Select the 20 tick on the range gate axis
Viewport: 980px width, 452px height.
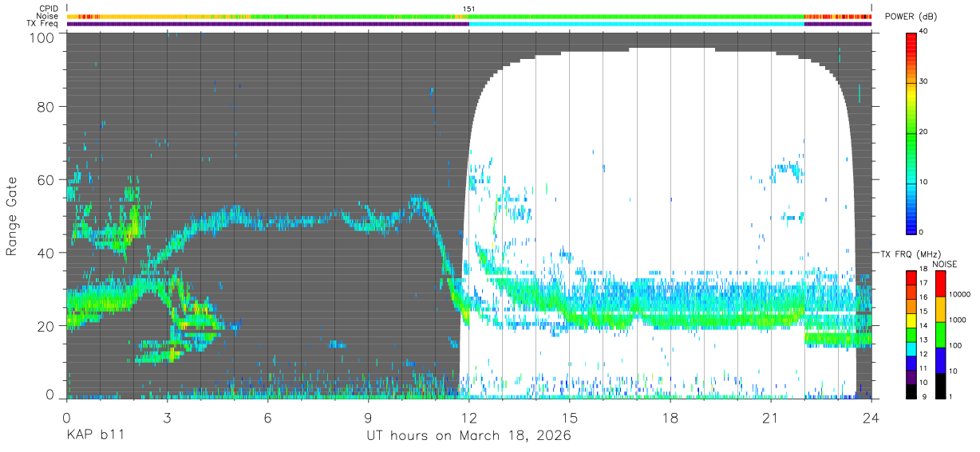point(45,327)
